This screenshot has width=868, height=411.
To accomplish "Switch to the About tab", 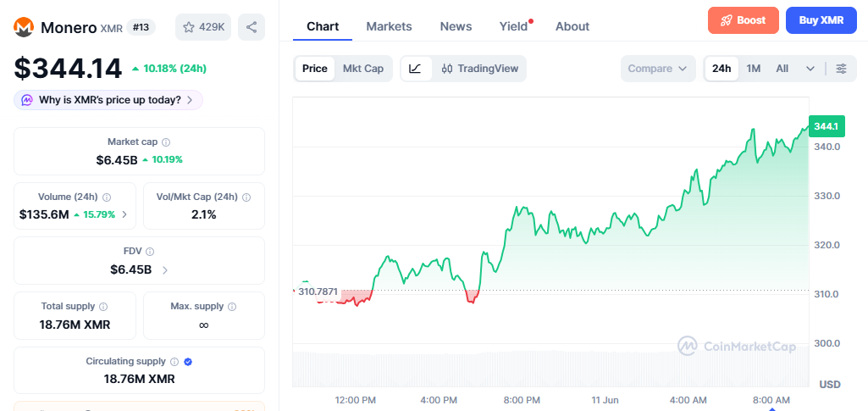I will [572, 26].
